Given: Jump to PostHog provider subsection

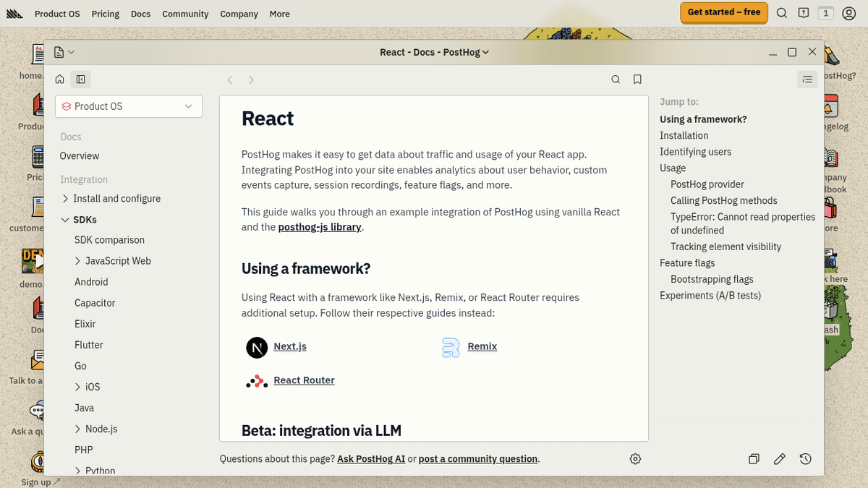Looking at the screenshot, I should (707, 184).
